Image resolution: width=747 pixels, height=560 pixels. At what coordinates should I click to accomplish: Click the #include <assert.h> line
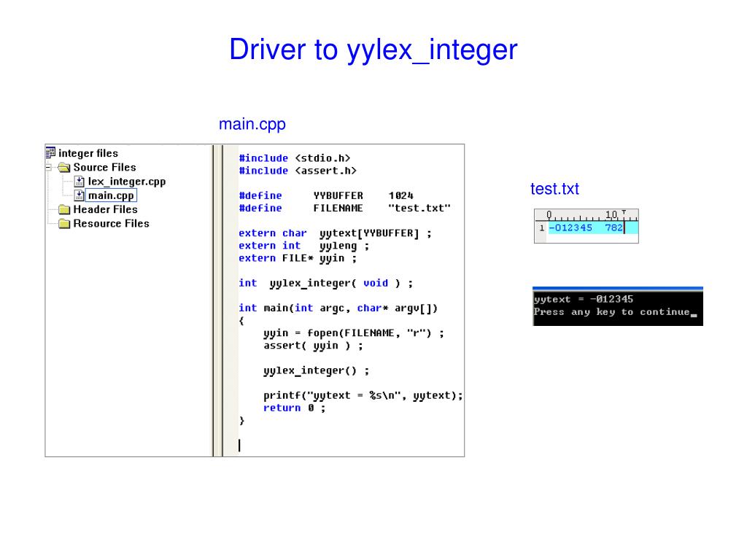click(x=298, y=171)
